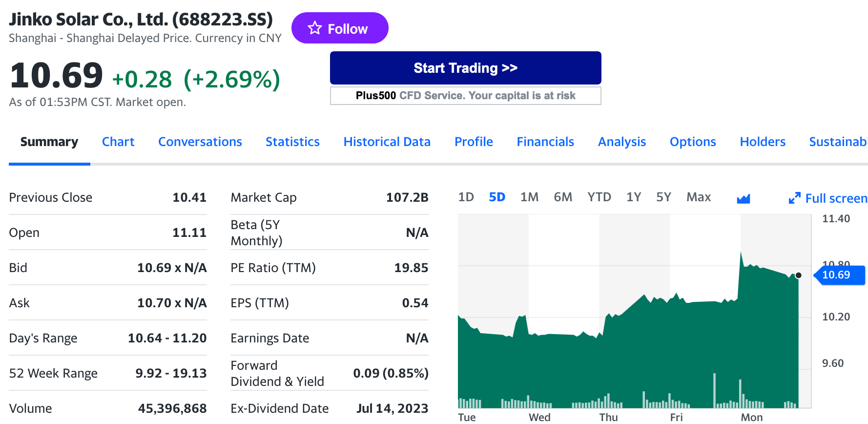Open the Historical Data tab
This screenshot has width=868, height=424.
tap(387, 142)
